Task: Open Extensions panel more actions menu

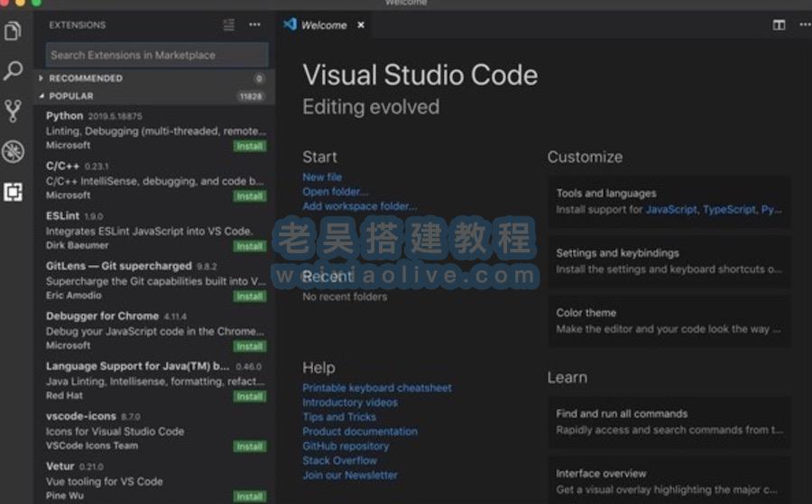Action: click(x=254, y=25)
